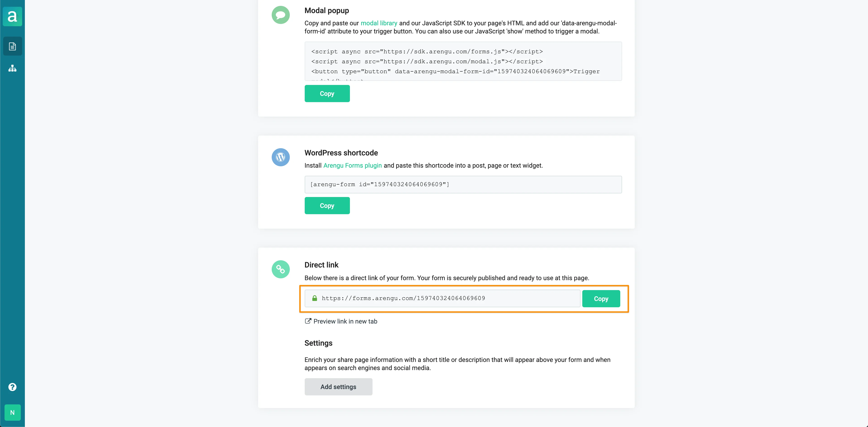
Task: Open the Forms document icon in sidebar
Action: [12, 46]
